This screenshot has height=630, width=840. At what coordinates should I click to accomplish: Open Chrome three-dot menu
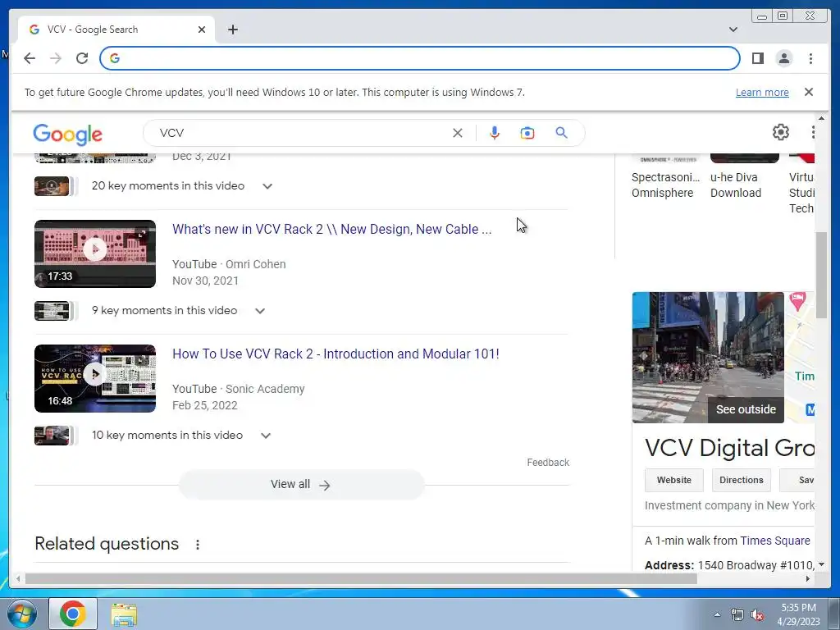pyautogui.click(x=810, y=58)
